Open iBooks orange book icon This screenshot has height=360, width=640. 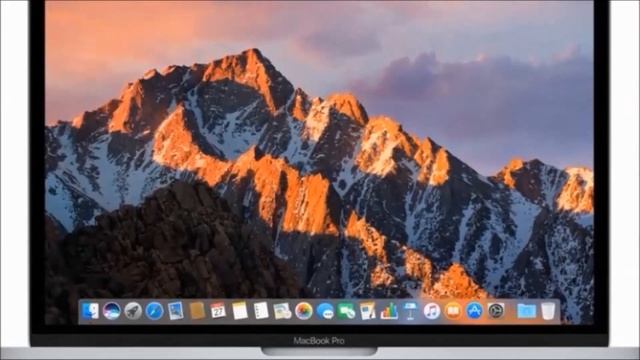pyautogui.click(x=453, y=311)
